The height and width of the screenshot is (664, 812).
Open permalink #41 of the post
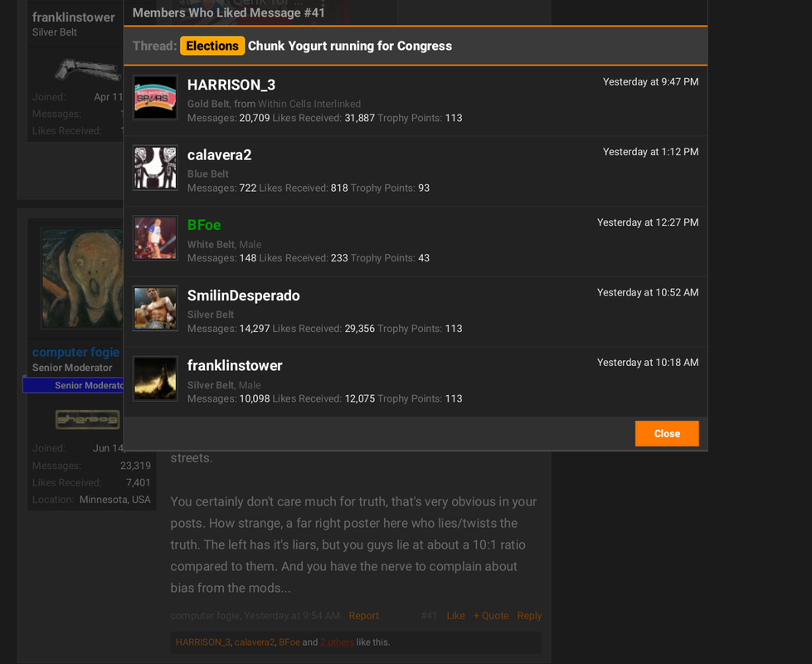click(429, 615)
